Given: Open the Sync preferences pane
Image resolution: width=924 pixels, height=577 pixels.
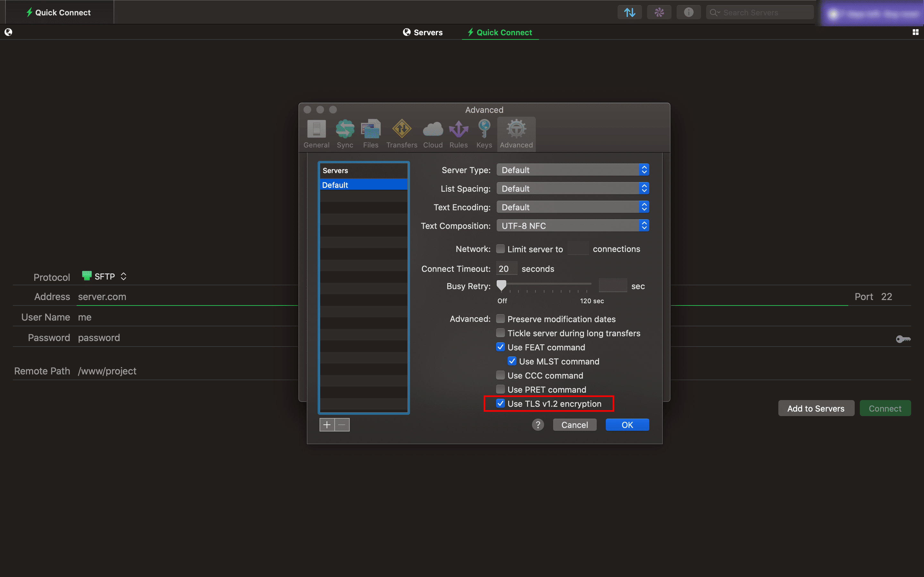Looking at the screenshot, I should tap(345, 134).
